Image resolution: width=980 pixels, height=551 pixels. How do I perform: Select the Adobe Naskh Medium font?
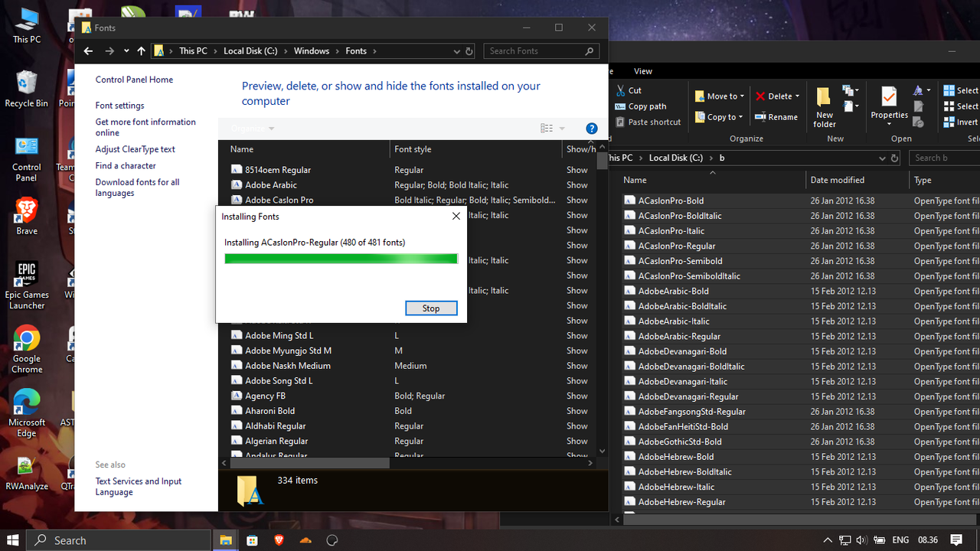click(288, 366)
